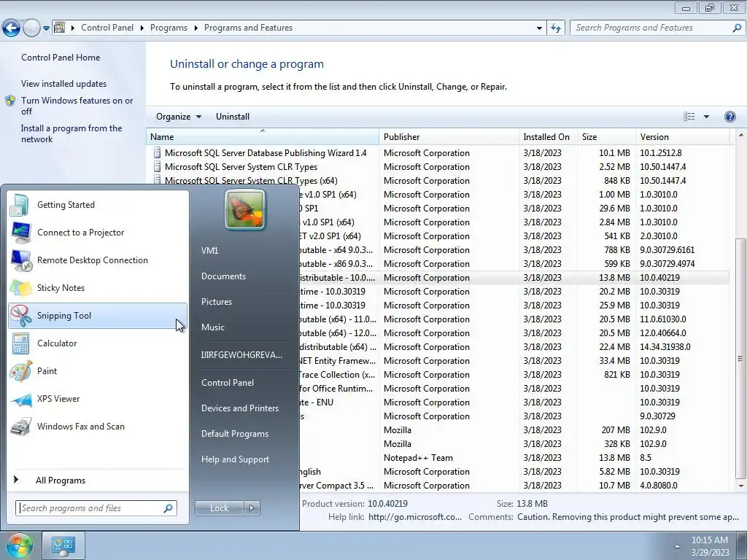747x560 pixels.
Task: Sort by the Name column header
Action: 263,136
